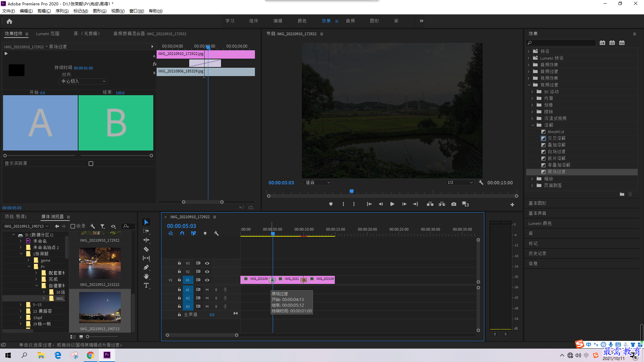
Task: Open the 基本图形 panel
Action: (x=537, y=203)
